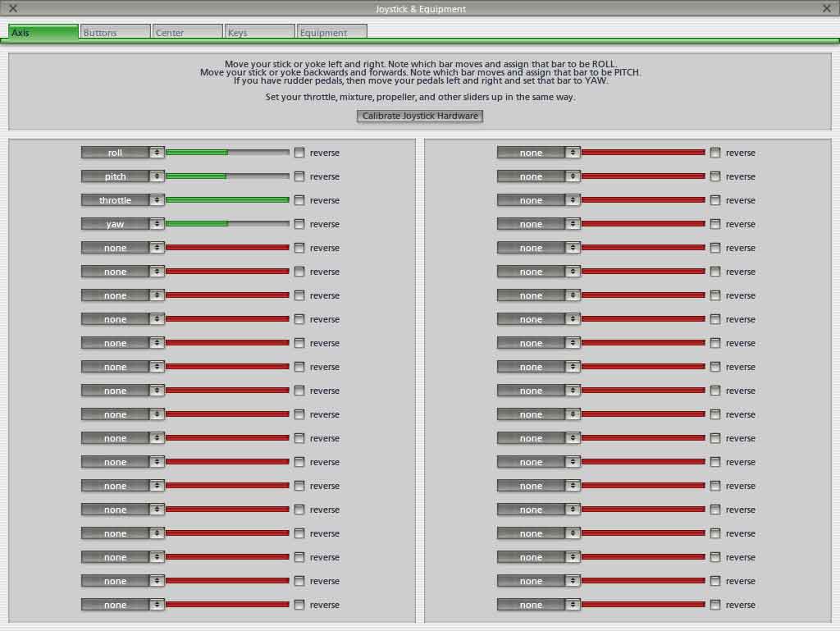Enable reverse for the roll axis
This screenshot has height=631, width=840.
299,153
